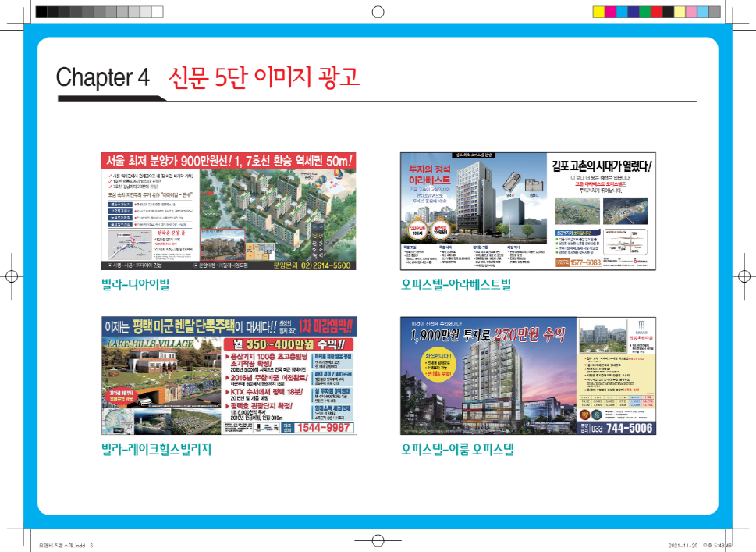The height and width of the screenshot is (552, 756).
Task: Select the green swatch in color bar
Action: (x=645, y=12)
